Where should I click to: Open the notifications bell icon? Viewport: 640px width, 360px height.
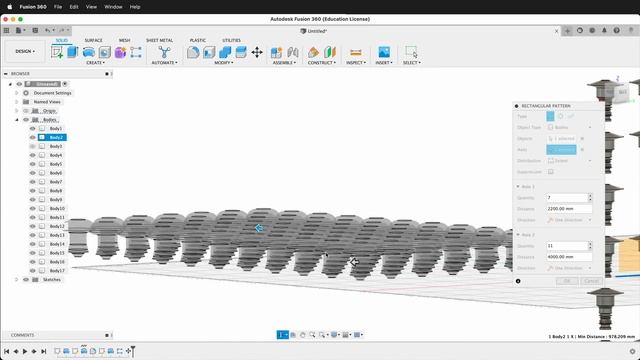tap(604, 31)
